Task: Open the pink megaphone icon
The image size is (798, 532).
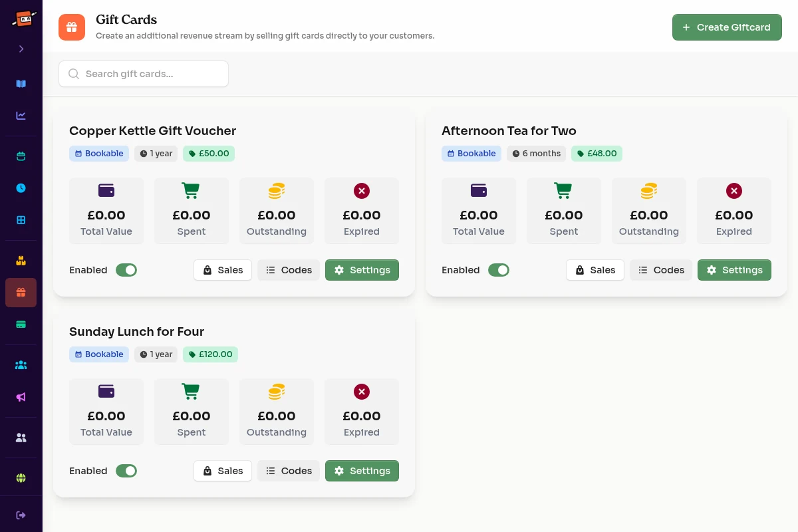Action: tap(21, 397)
